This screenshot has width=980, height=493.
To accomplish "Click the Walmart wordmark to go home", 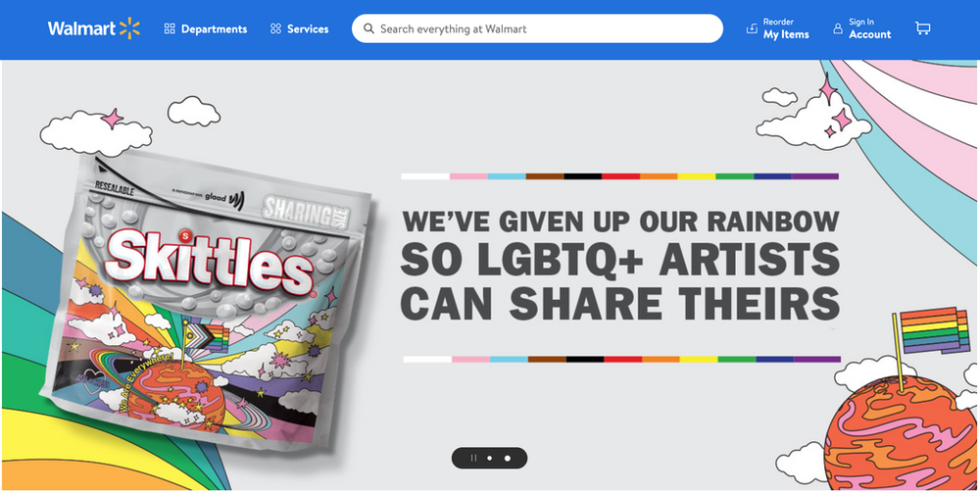I will pos(82,28).
